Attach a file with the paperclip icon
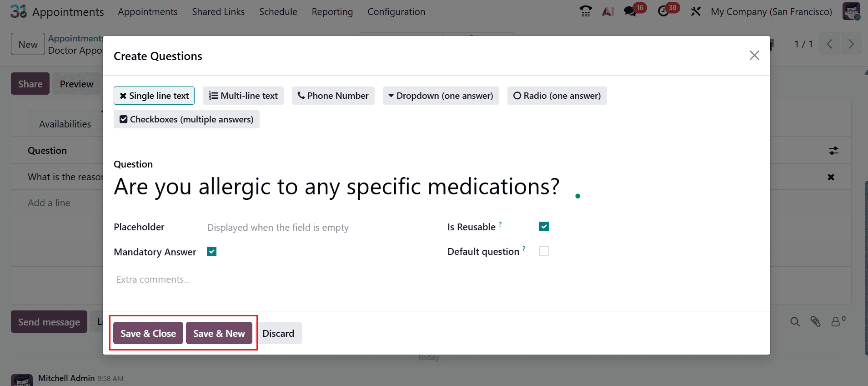This screenshot has width=868, height=386. pos(816,321)
